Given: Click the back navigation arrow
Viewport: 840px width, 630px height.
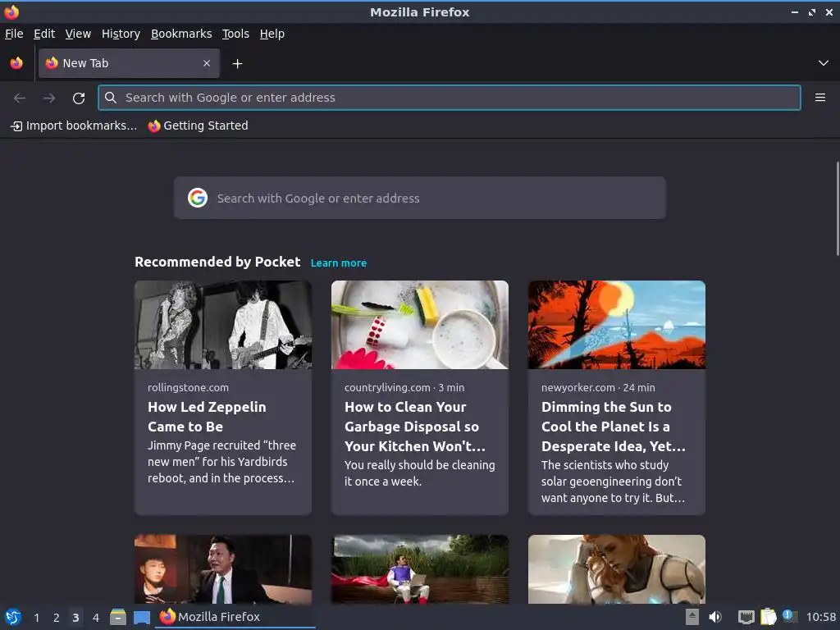Looking at the screenshot, I should (20, 98).
